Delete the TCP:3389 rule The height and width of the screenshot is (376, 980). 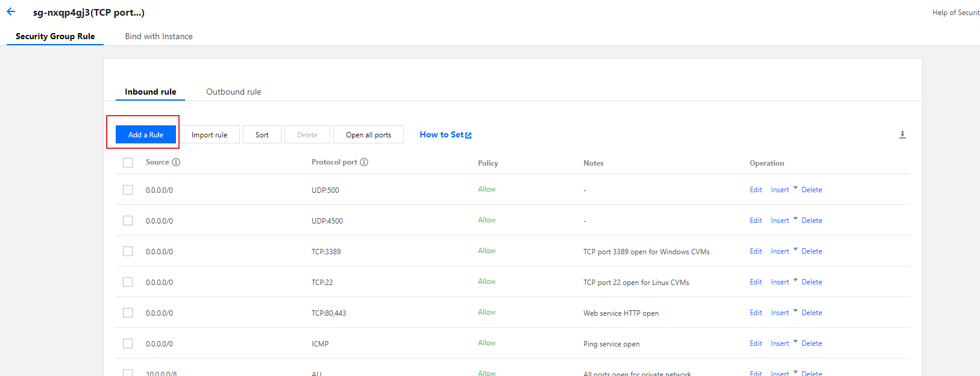812,251
